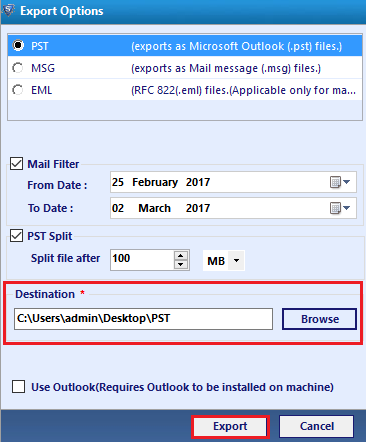Click the Microsoft Outlook (.pst) files description
Image resolution: width=366 pixels, height=442 pixels.
237,46
